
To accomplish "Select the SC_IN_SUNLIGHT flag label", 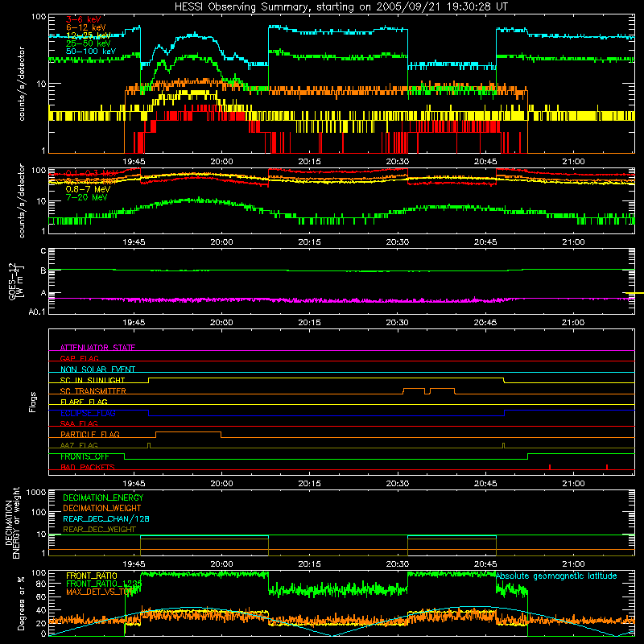I will tap(93, 380).
